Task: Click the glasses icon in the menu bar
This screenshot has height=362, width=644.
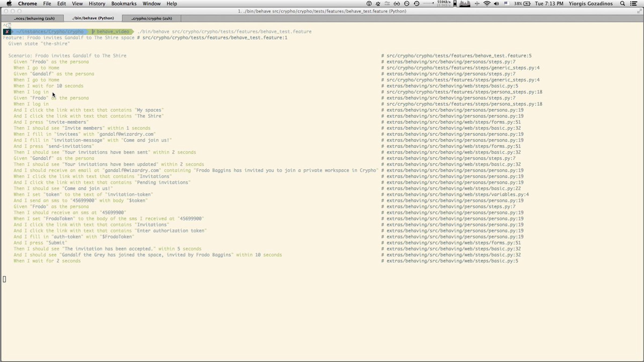Action: 397,3
